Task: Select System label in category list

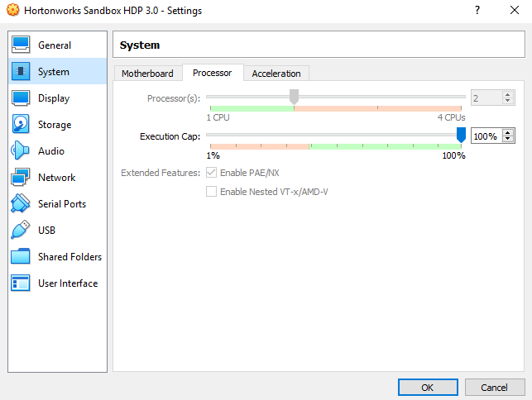Action: pyautogui.click(x=54, y=72)
